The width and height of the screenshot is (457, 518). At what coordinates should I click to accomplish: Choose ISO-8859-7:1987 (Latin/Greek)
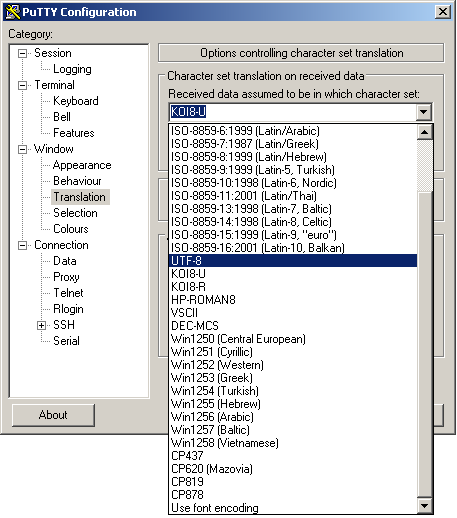tap(293, 144)
